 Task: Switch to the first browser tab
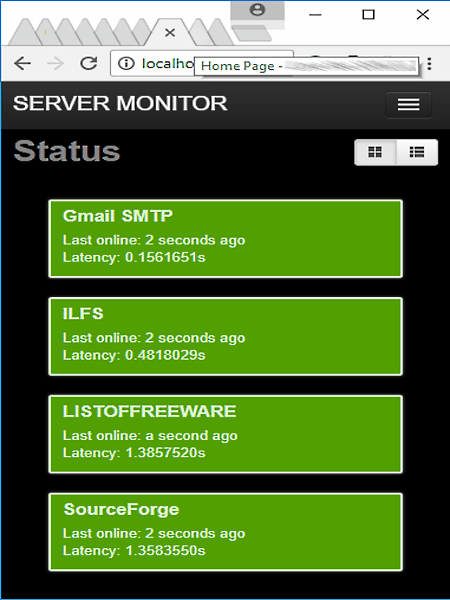[x=25, y=32]
